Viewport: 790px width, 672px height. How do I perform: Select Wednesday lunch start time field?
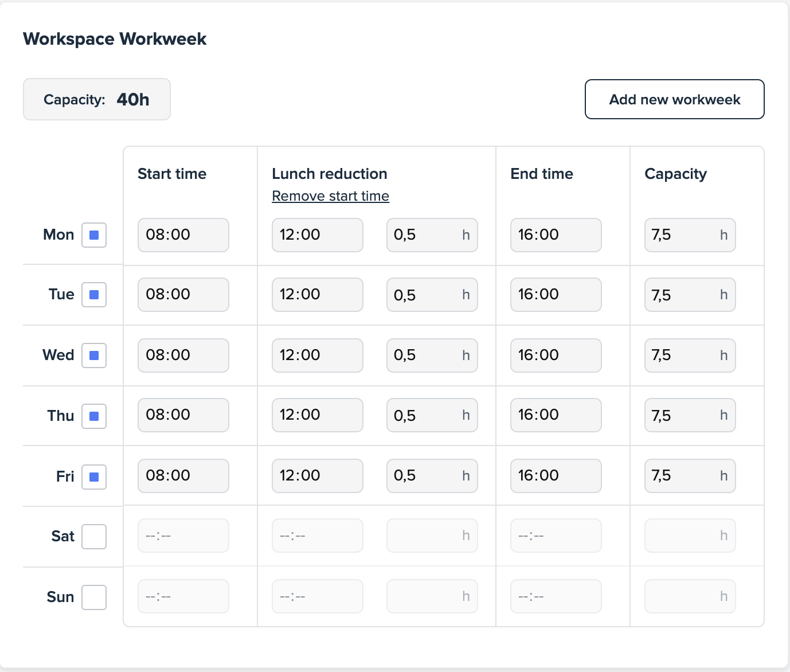(x=317, y=355)
